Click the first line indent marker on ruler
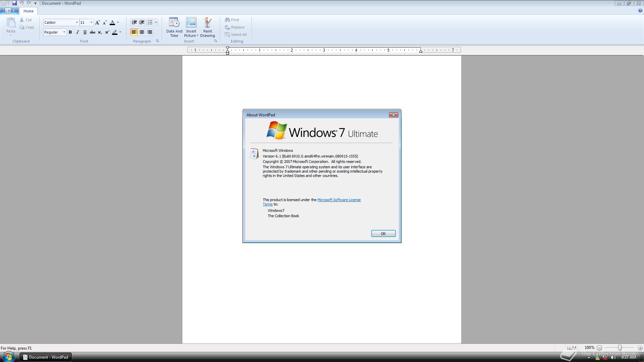The height and width of the screenshot is (362, 644). coord(227,48)
